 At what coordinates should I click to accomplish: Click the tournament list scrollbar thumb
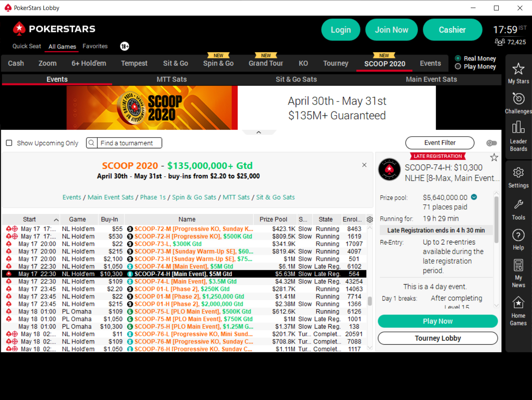pos(370,301)
